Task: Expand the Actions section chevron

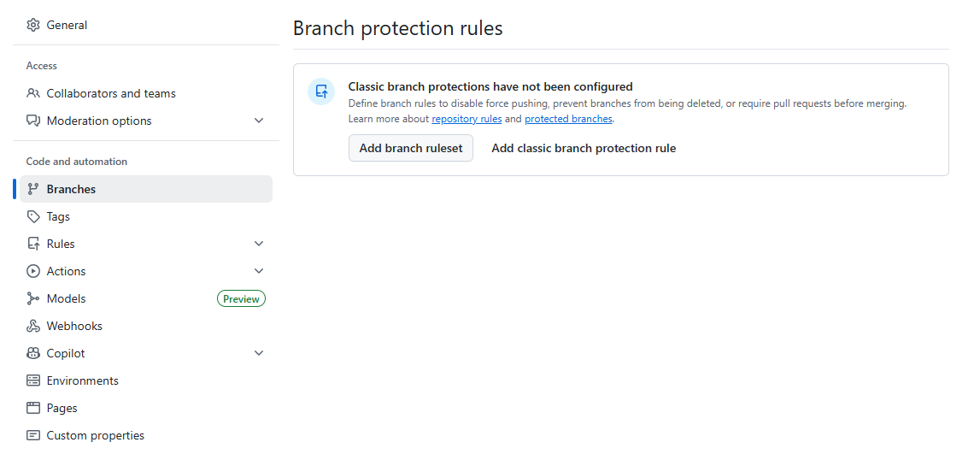Action: click(x=259, y=271)
